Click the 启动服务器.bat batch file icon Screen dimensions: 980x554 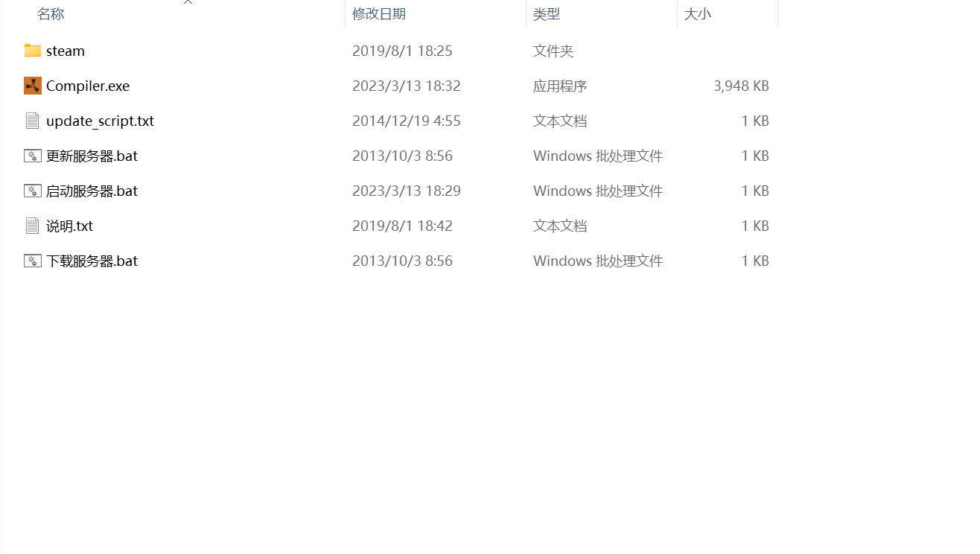coord(32,191)
